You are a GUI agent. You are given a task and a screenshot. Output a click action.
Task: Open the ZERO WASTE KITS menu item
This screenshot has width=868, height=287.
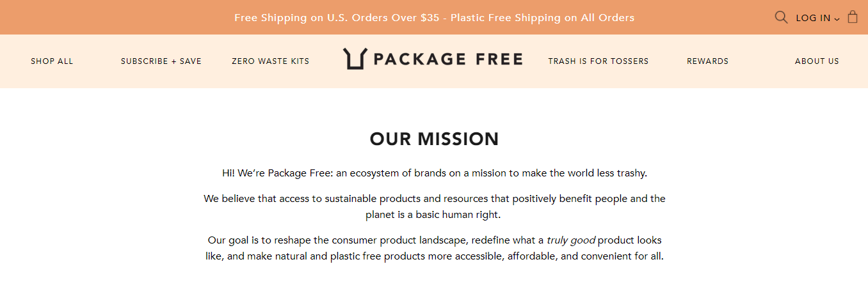(x=271, y=61)
